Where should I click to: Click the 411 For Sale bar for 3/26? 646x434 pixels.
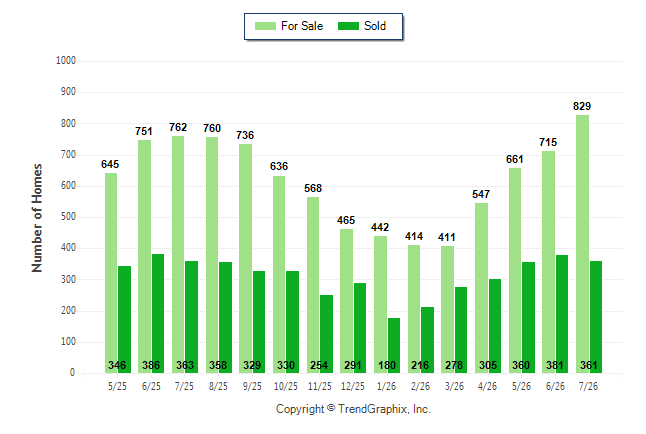click(447, 310)
